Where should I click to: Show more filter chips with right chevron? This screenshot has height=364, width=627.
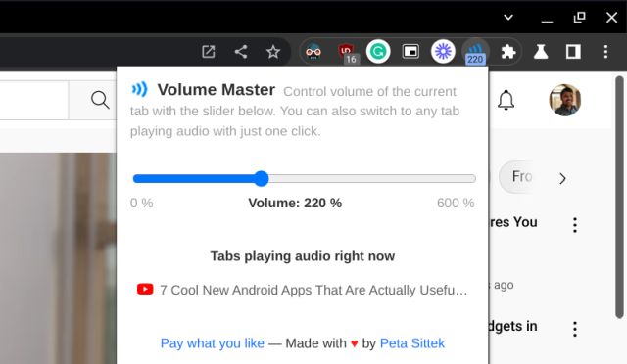[x=562, y=178]
